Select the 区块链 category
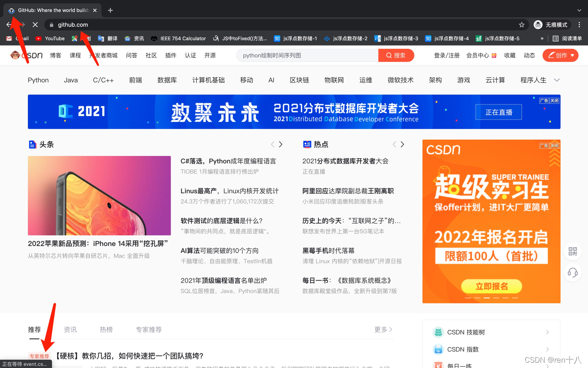Image resolution: width=588 pixels, height=368 pixels. (299, 80)
